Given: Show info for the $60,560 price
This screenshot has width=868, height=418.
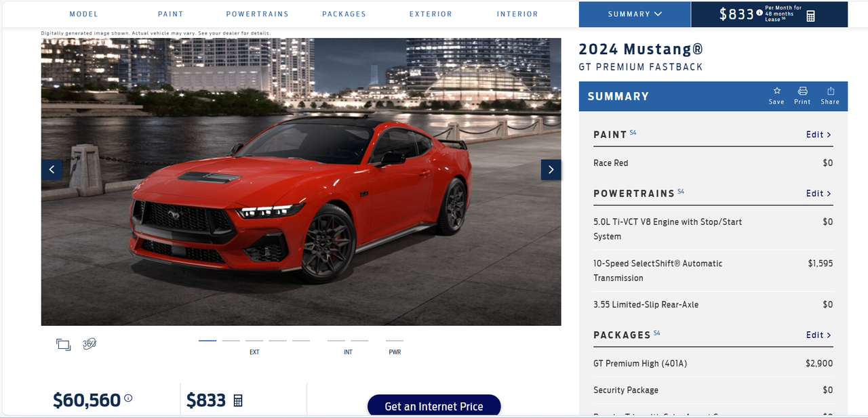Looking at the screenshot, I should click(128, 398).
